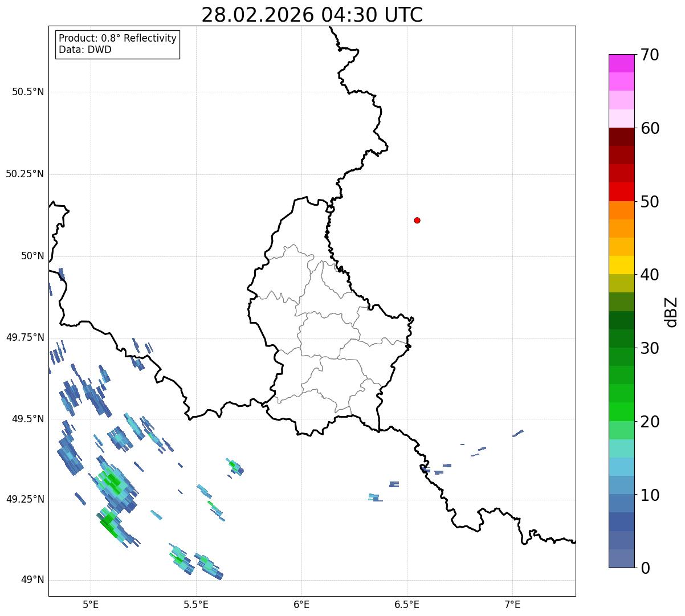Click latitude label "49.25°N"

25,499
